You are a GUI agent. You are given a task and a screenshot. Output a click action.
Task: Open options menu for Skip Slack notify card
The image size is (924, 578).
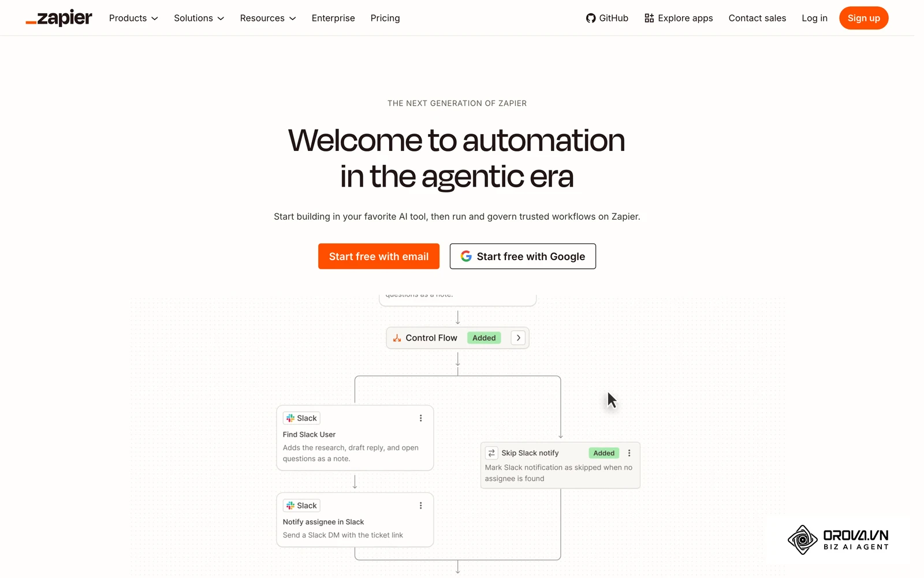pos(629,453)
